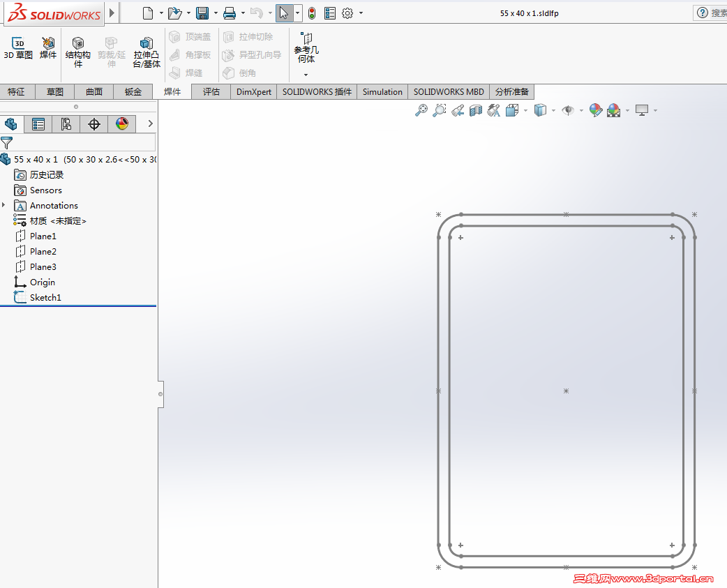Select 历史记录 in the feature tree
The height and width of the screenshot is (588, 727).
[46, 174]
